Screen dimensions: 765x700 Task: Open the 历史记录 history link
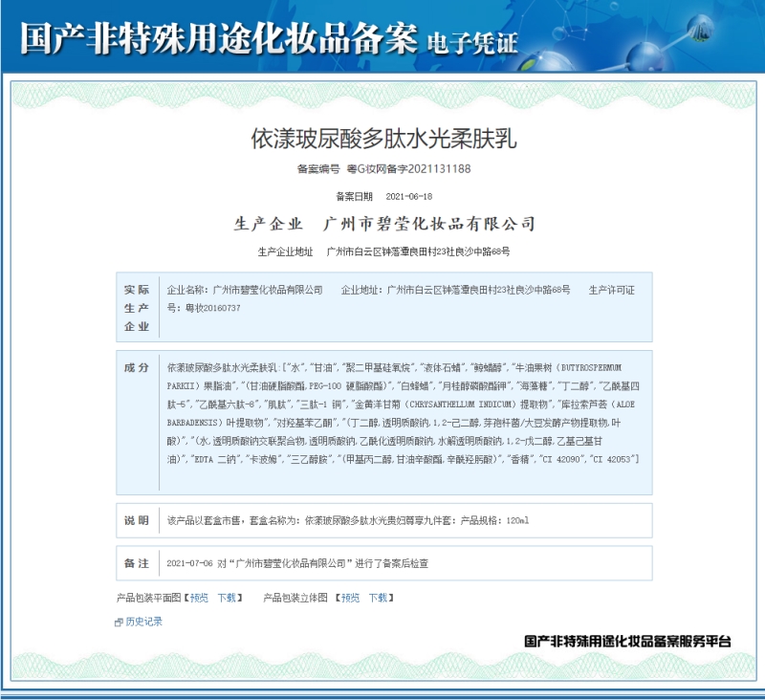[x=143, y=622]
